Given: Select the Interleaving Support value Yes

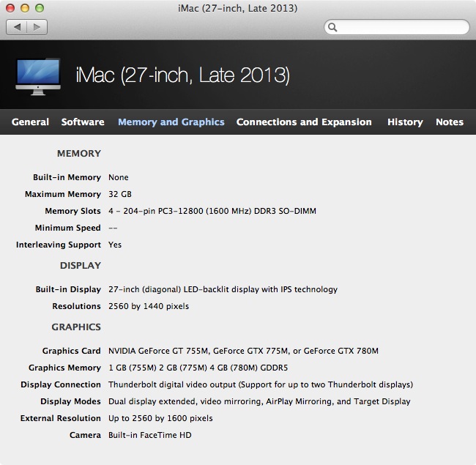Looking at the screenshot, I should [x=115, y=245].
